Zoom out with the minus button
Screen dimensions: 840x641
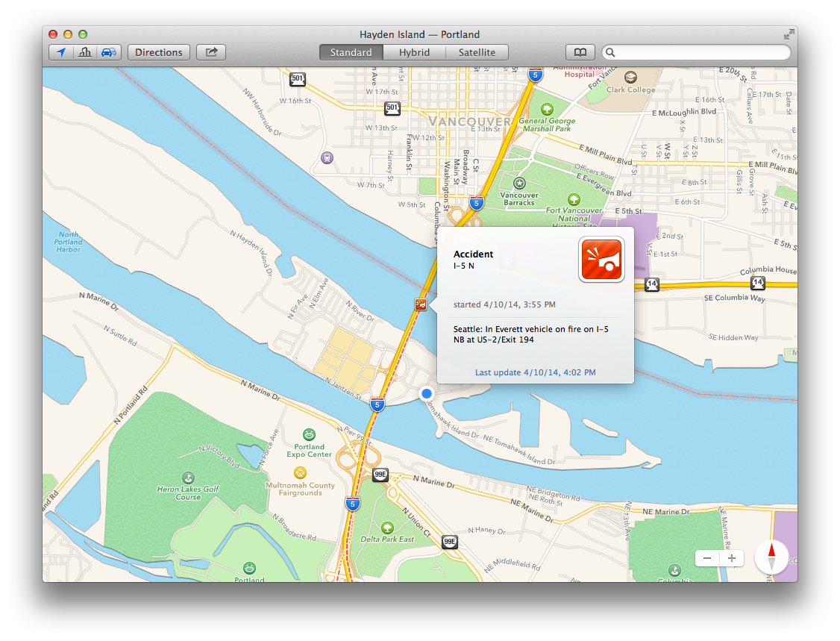click(707, 558)
